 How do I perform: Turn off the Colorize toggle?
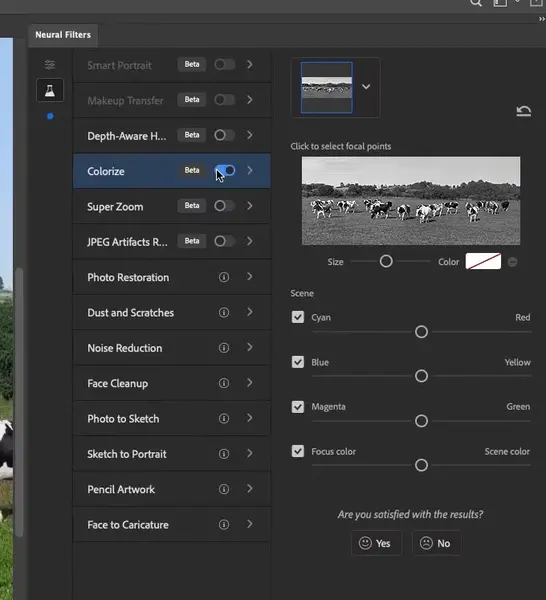tap(225, 171)
